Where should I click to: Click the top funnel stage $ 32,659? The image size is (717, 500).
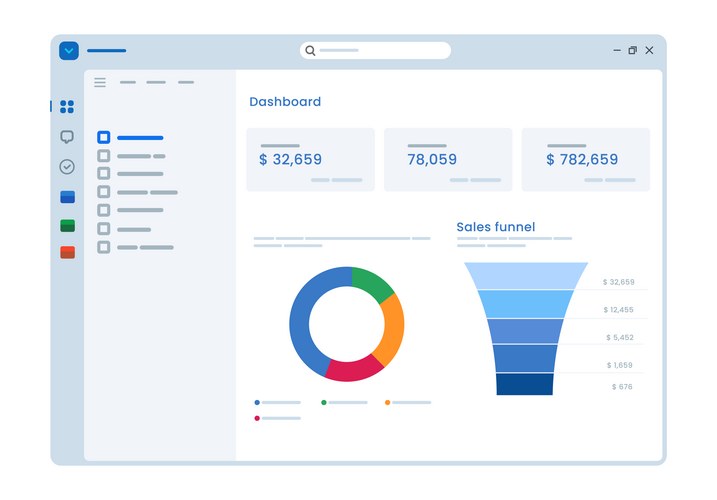(x=526, y=275)
